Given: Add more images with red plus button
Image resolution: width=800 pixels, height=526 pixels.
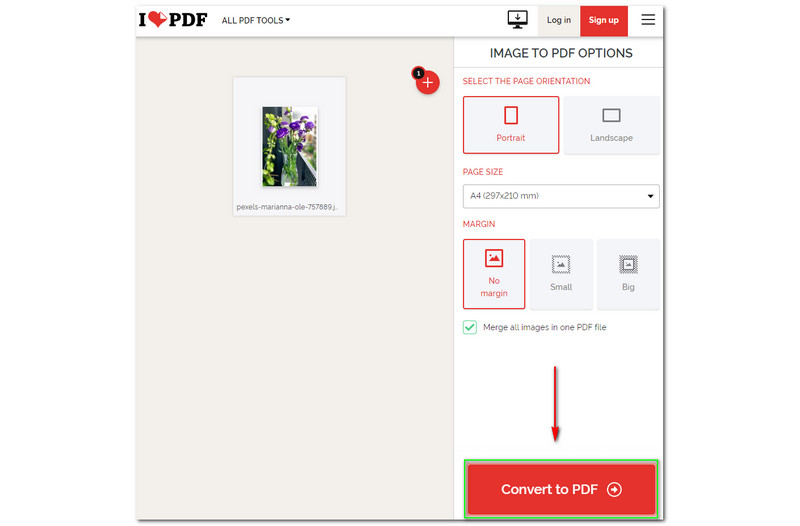Looking at the screenshot, I should tap(428, 82).
